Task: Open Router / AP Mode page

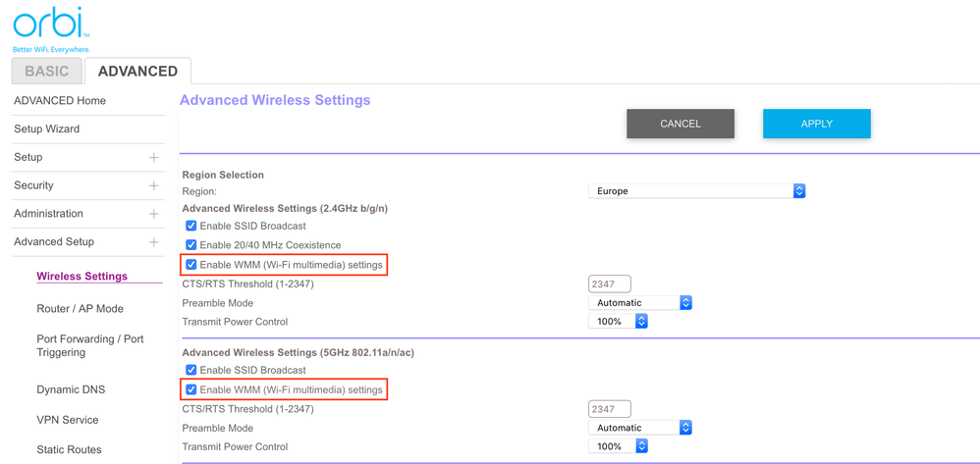Action: 80,308
